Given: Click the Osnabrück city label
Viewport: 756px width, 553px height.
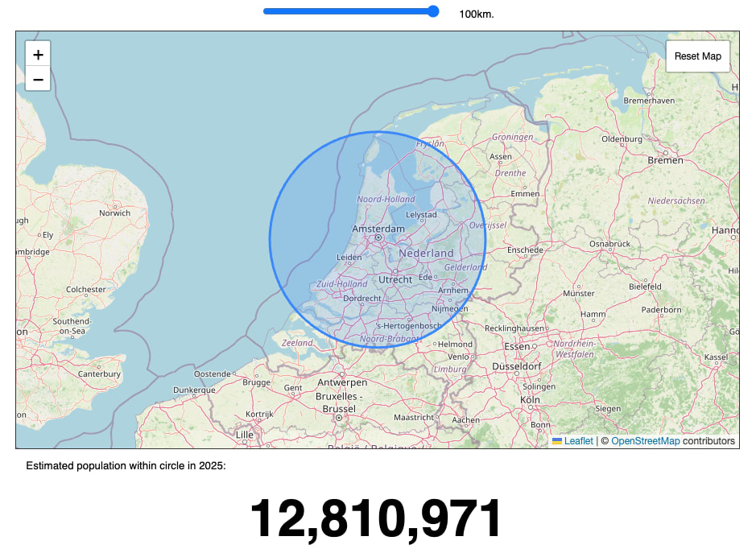Looking at the screenshot, I should 609,244.
